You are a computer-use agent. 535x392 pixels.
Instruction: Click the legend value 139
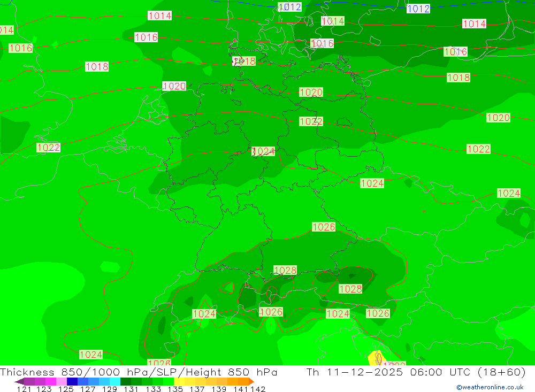coord(219,389)
